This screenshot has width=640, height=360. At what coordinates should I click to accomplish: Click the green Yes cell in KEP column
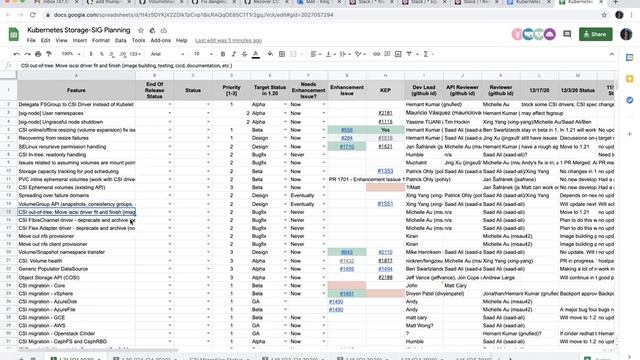385,130
